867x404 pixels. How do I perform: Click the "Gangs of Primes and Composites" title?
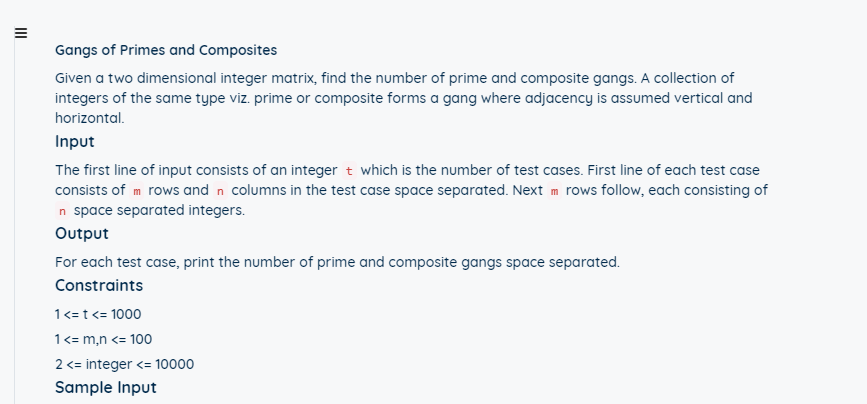click(x=166, y=50)
